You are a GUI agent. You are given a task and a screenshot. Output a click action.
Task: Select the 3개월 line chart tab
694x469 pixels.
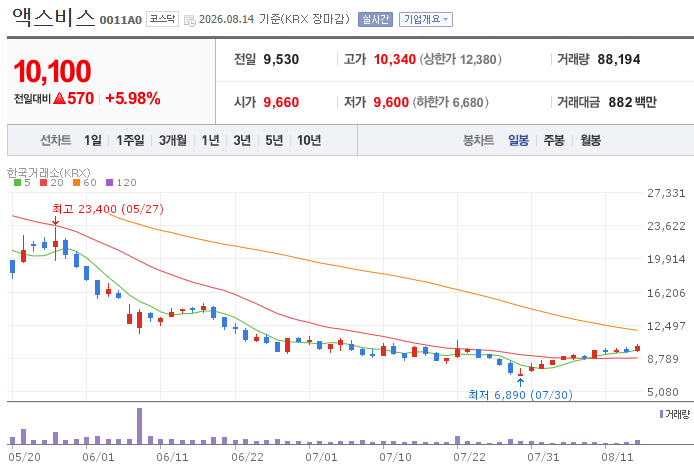coord(173,140)
